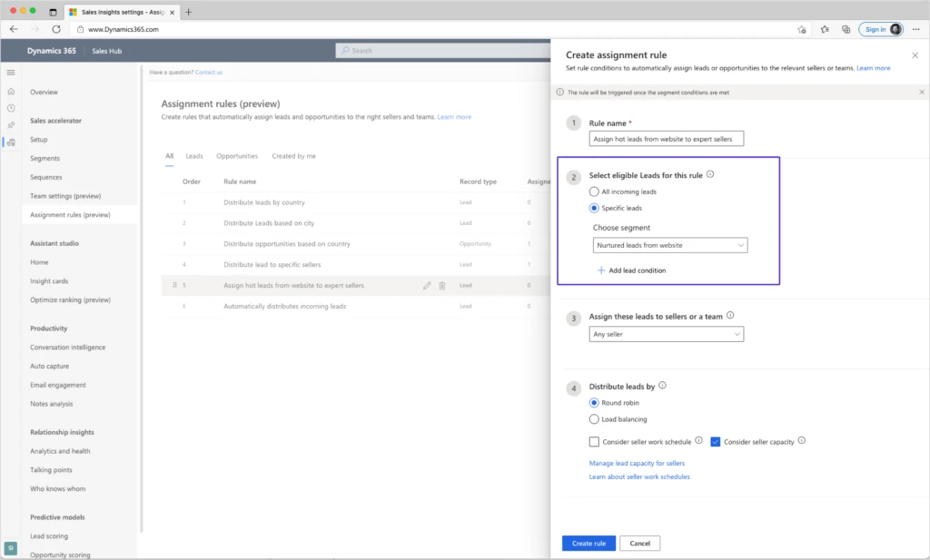Click the Create rule button
This screenshot has width=930, height=560.
click(x=589, y=543)
